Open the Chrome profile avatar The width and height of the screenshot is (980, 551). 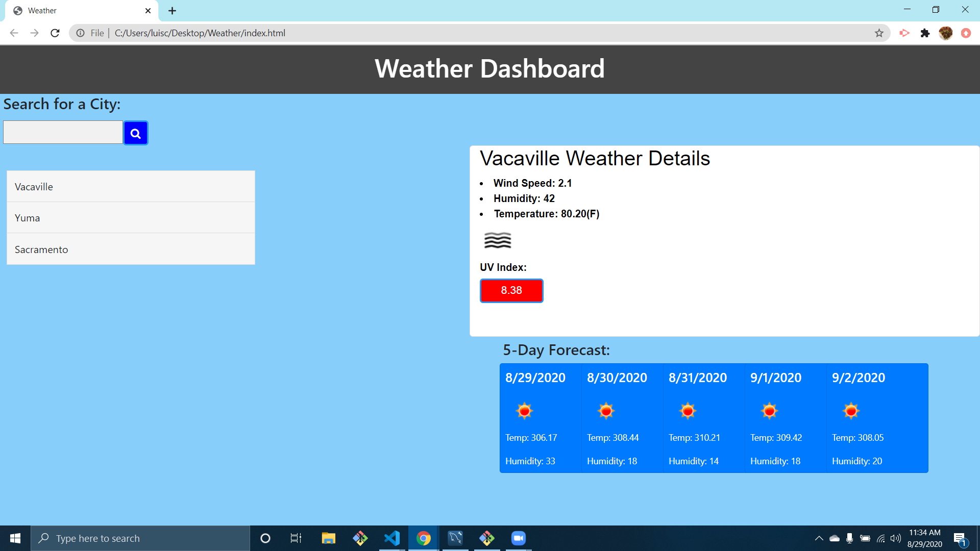[x=946, y=33]
